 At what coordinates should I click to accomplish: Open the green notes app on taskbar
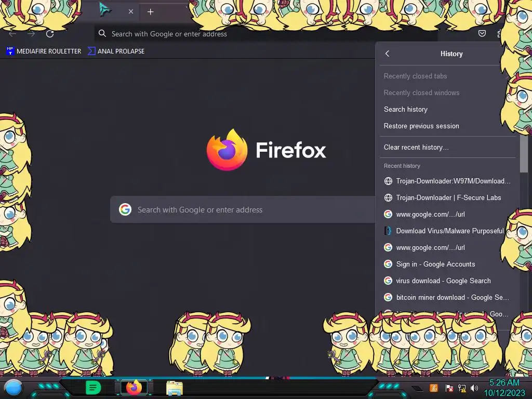[x=94, y=388]
